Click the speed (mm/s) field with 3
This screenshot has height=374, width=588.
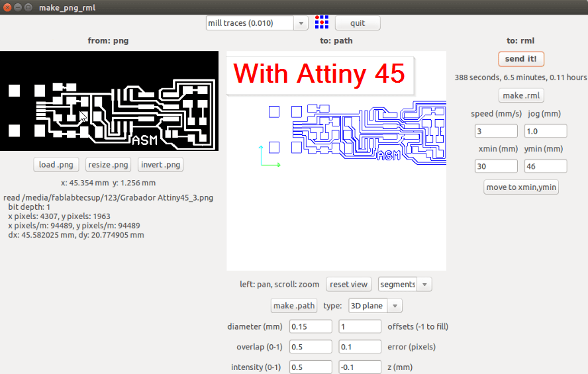click(496, 131)
